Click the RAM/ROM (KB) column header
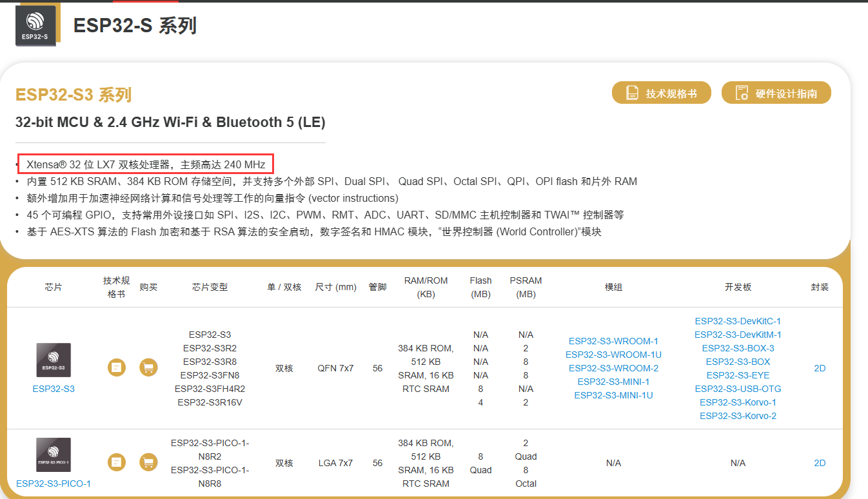 [426, 287]
